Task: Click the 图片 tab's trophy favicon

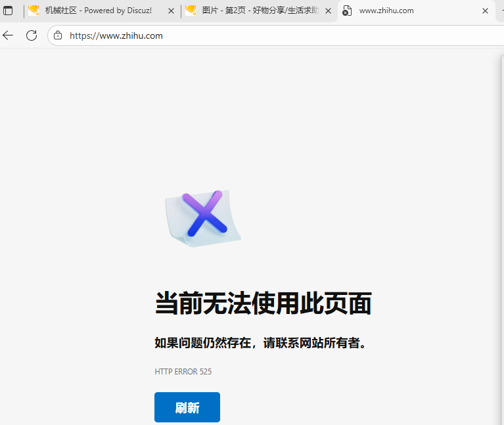Action: pos(191,11)
